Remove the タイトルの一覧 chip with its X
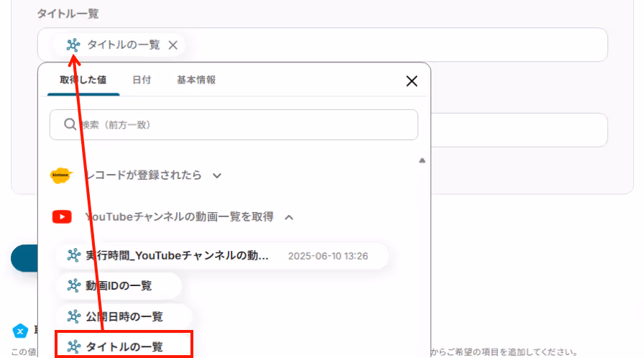The height and width of the screenshot is (358, 644). click(173, 45)
